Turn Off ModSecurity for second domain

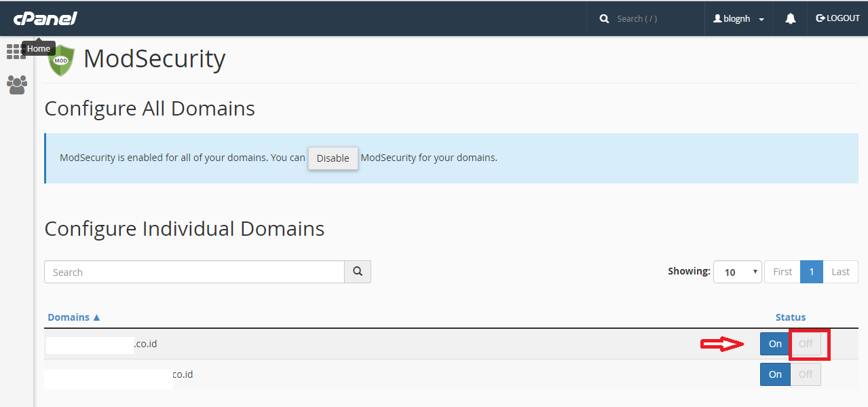point(806,374)
